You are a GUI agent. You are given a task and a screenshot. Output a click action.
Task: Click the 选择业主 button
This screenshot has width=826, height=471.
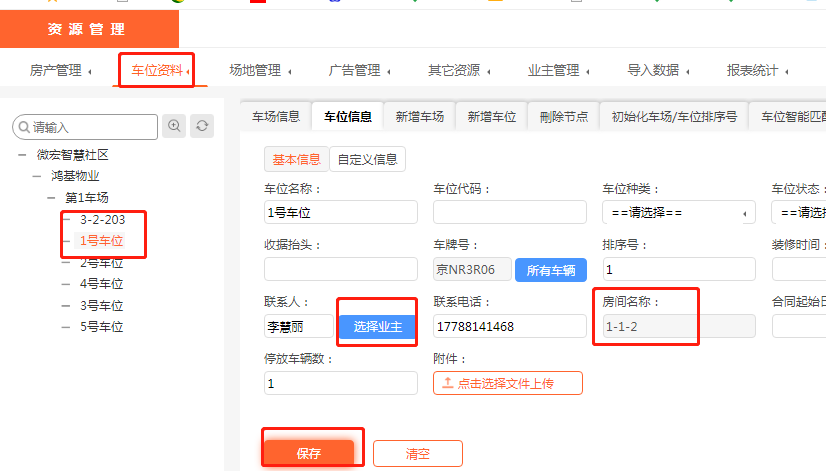(x=377, y=327)
